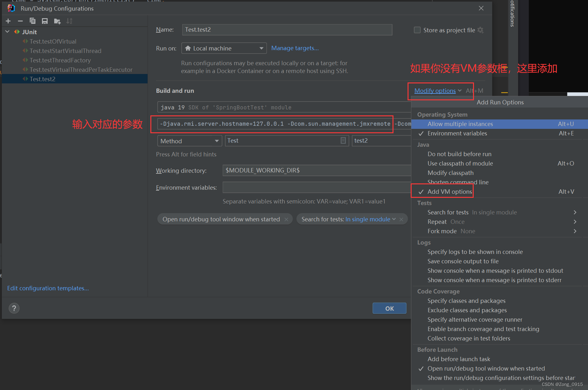
Task: Click the Environment variables input field
Action: tap(317, 187)
